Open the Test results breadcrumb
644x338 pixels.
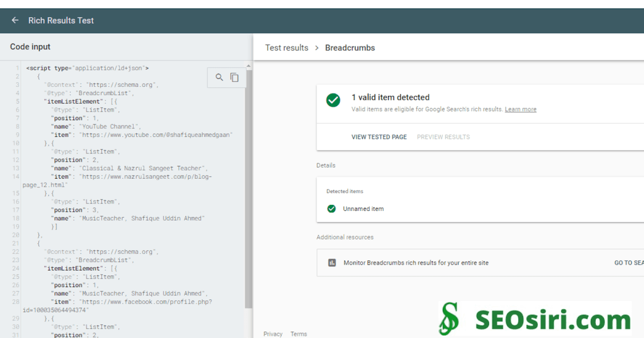click(287, 48)
